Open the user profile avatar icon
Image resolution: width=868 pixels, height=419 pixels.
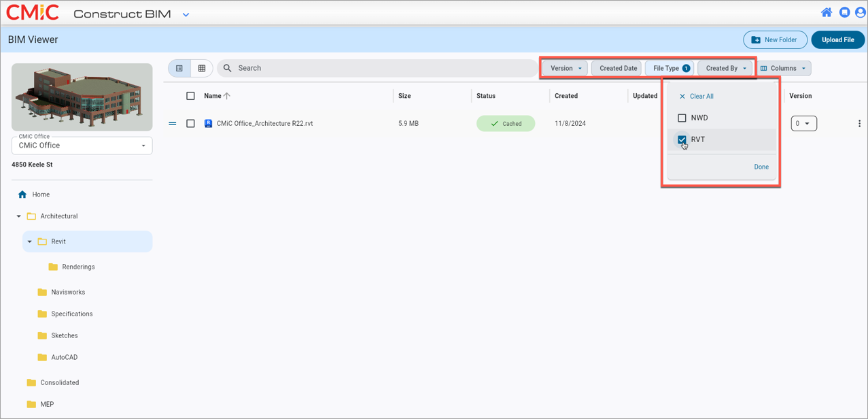(x=860, y=12)
